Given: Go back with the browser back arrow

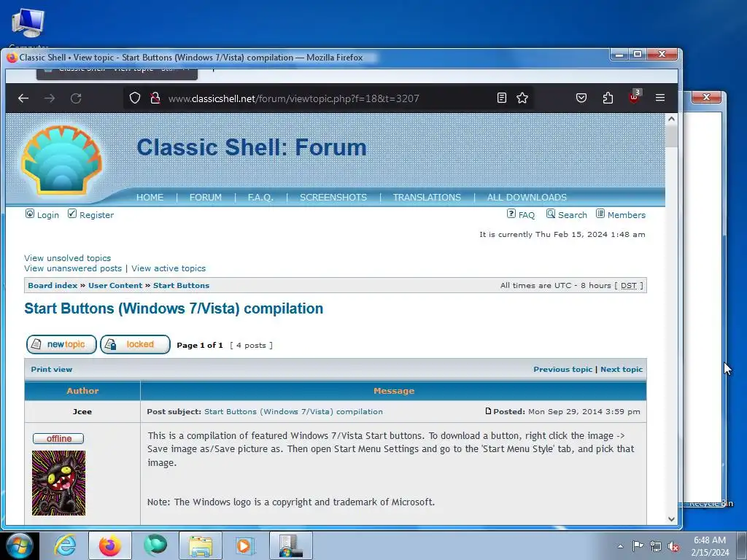Looking at the screenshot, I should tap(23, 98).
